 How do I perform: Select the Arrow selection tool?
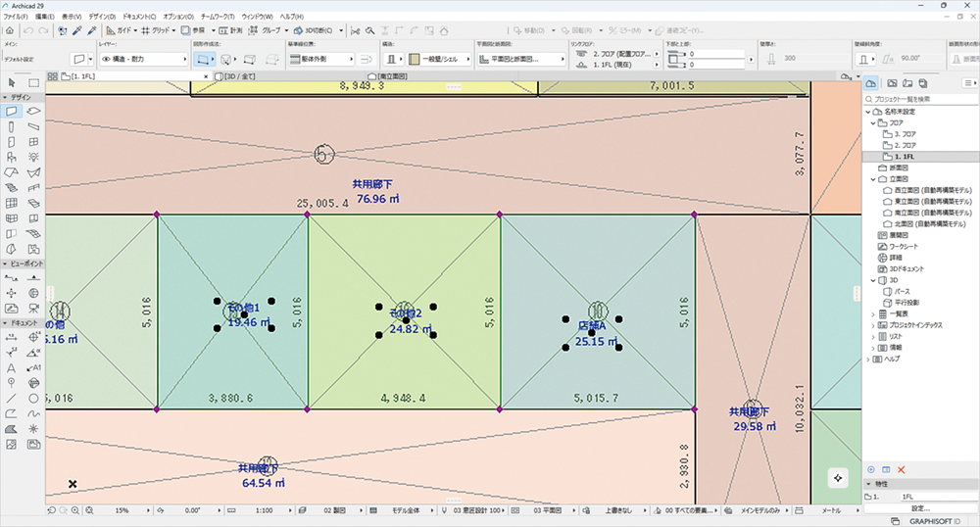11,82
